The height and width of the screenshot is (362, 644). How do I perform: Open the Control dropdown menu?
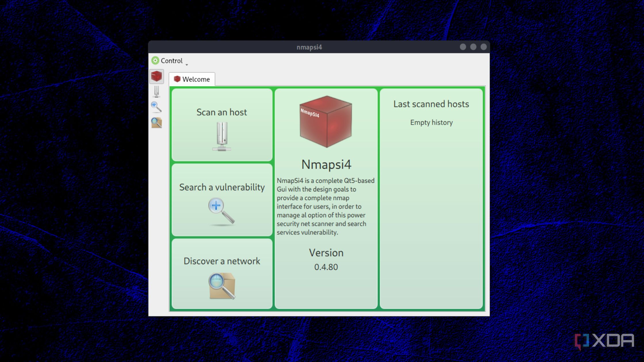[170, 61]
